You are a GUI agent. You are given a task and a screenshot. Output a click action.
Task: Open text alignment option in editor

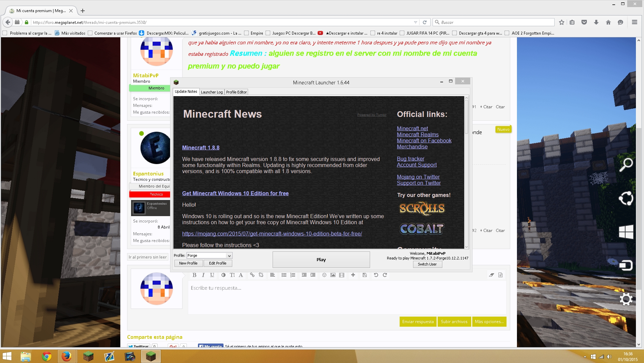(273, 275)
